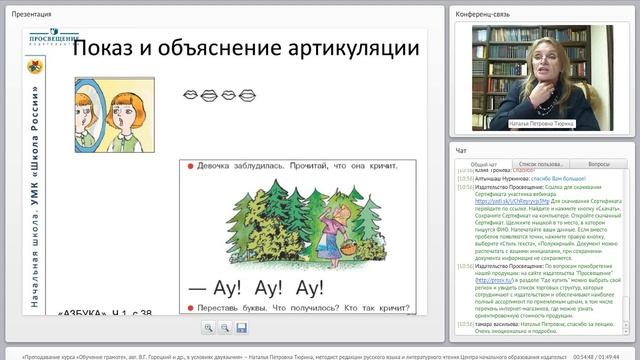Click the text Переставь буквы. Что получилось?
640x360 pixels.
coord(268,308)
